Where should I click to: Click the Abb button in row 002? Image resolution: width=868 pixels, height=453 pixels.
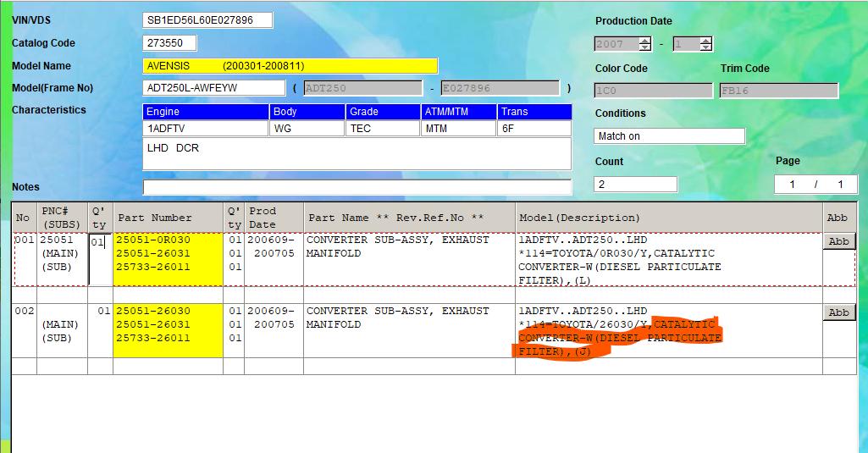point(838,312)
